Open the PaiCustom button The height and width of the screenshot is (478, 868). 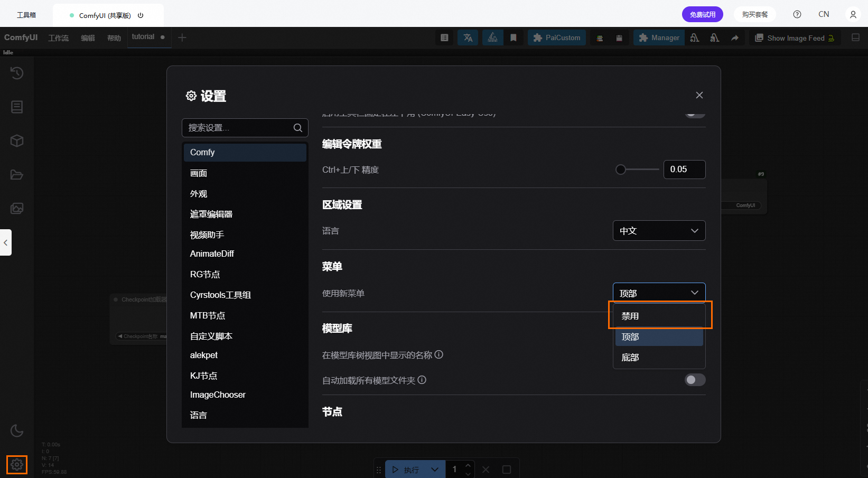coord(557,38)
